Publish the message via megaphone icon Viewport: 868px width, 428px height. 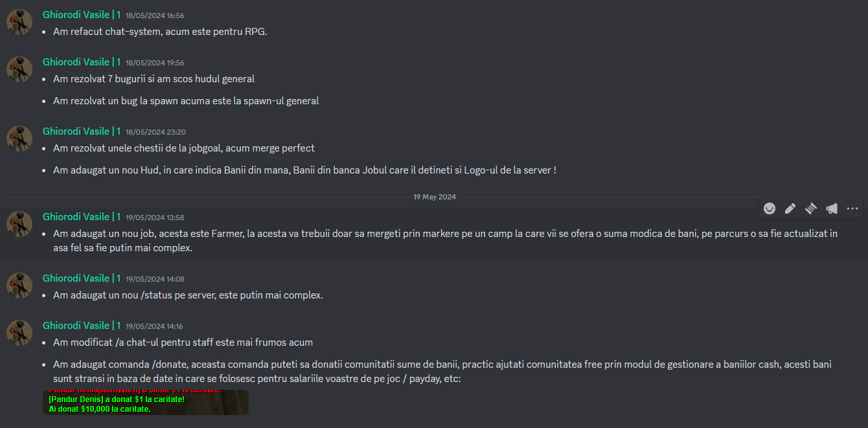pyautogui.click(x=832, y=208)
